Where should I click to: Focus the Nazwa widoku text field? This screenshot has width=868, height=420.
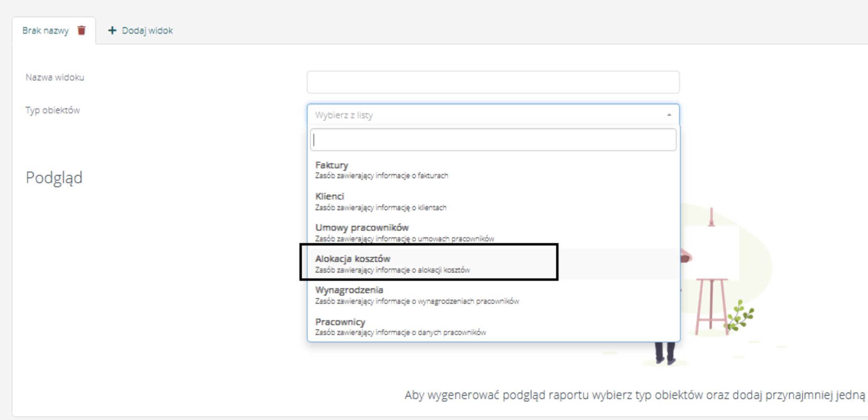coord(493,82)
